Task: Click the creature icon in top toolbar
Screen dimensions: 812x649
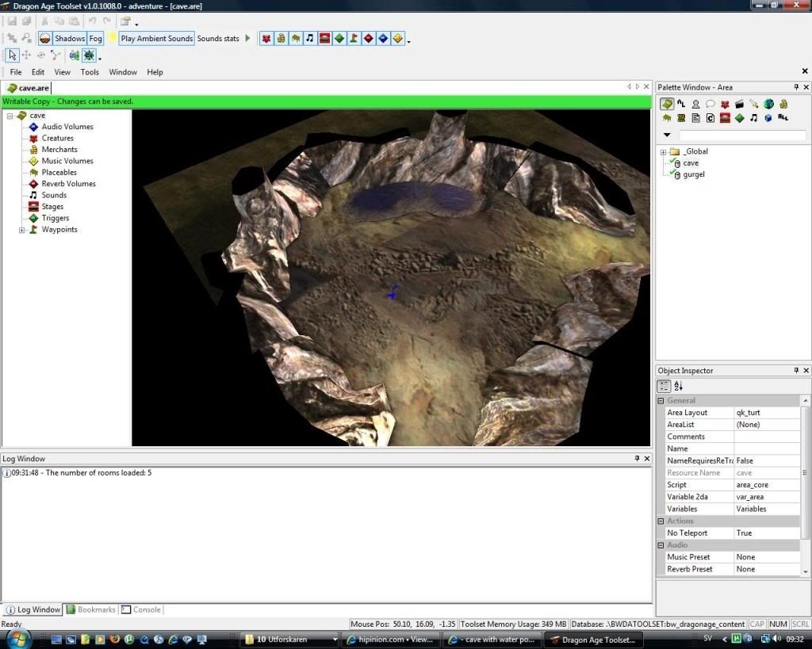Action: point(266,38)
